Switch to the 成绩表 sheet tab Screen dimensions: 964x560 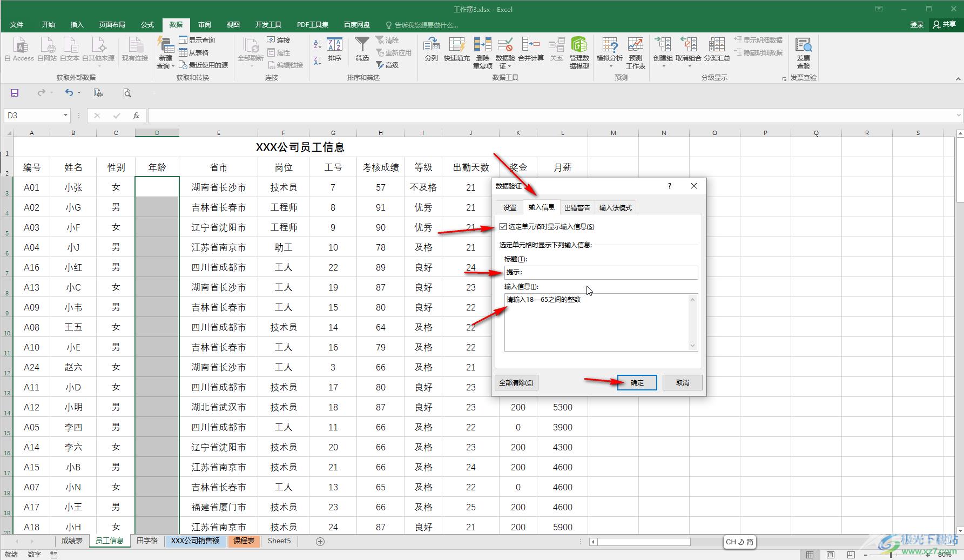pyautogui.click(x=72, y=541)
